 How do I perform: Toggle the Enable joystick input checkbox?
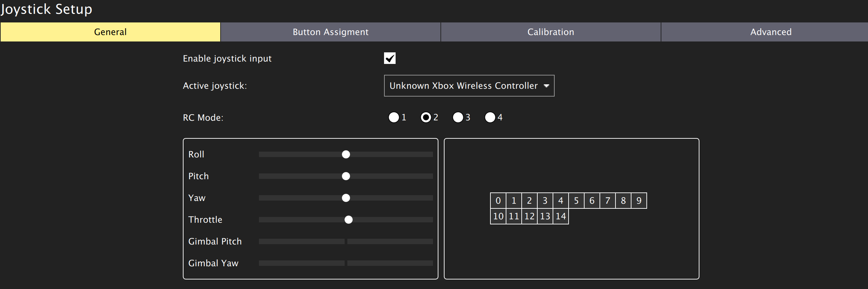390,58
